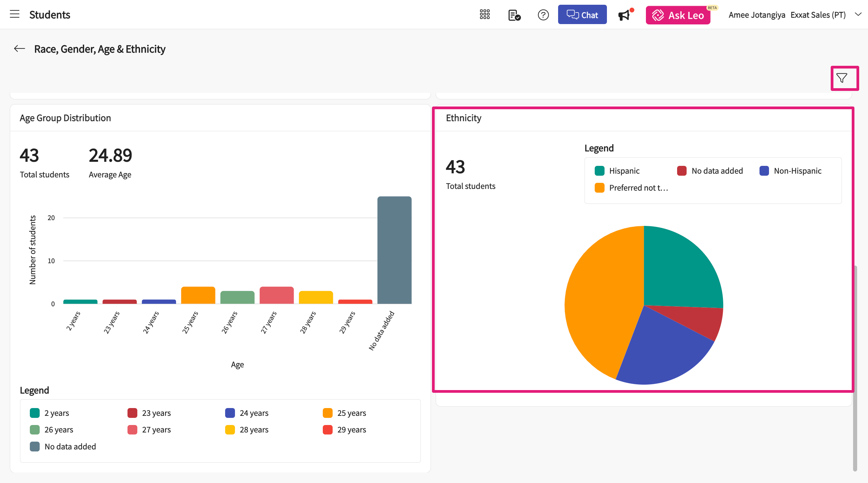
Task: Open Amee Jotangiya profile menu
Action: 757,15
